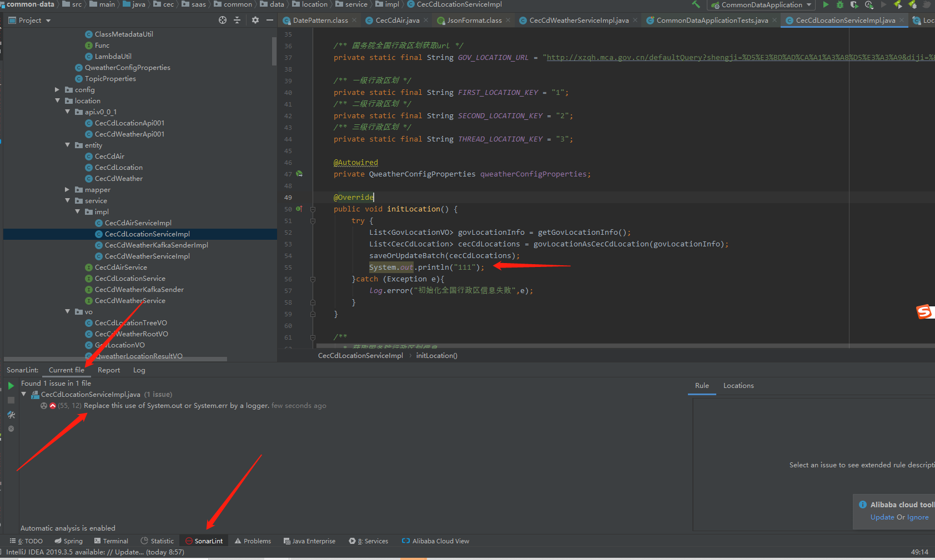Click the profiler run icon with clock
Screen dimensions: 935x560
point(869,4)
